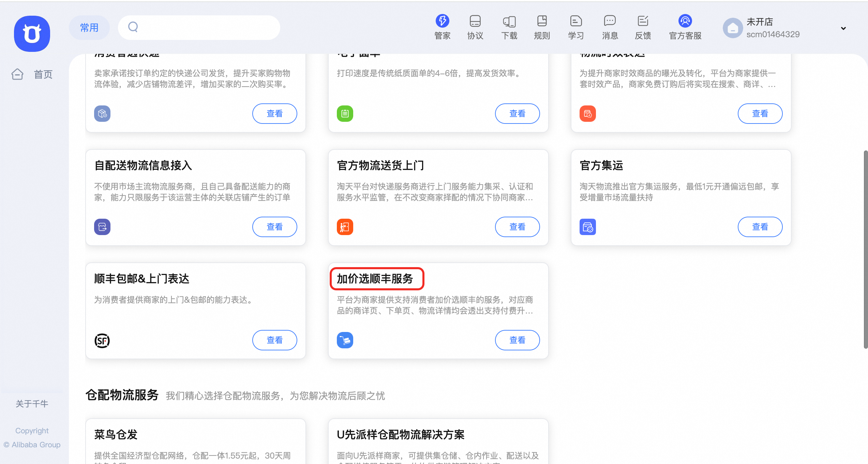The width and height of the screenshot is (868, 464).
Task: Open the 管家 assistant icon
Action: pyautogui.click(x=442, y=21)
